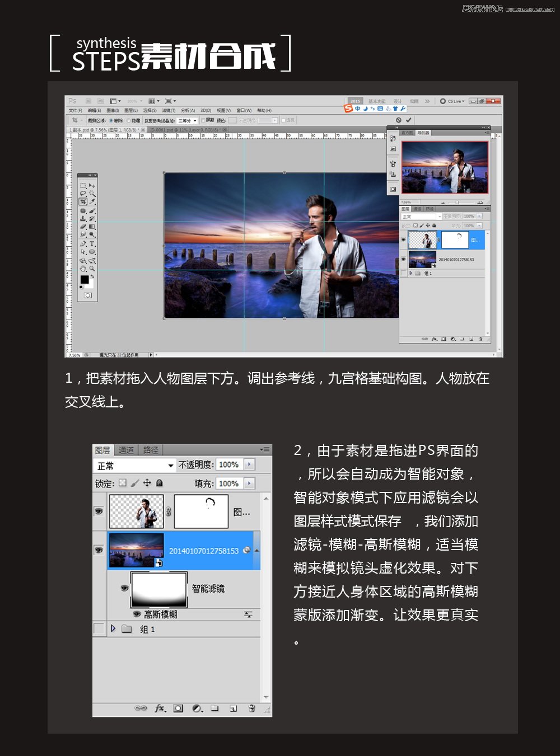
Task: Select the Eyedropper tool
Action: point(91,201)
